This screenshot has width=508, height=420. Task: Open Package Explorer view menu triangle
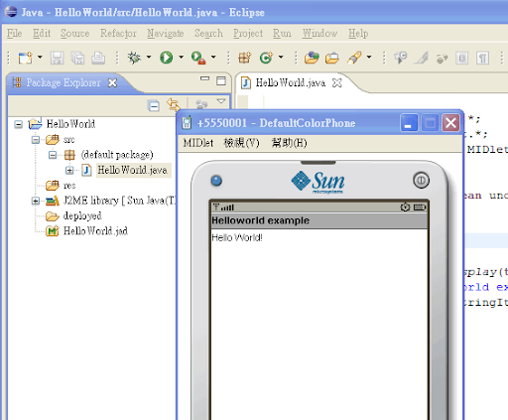[x=221, y=101]
